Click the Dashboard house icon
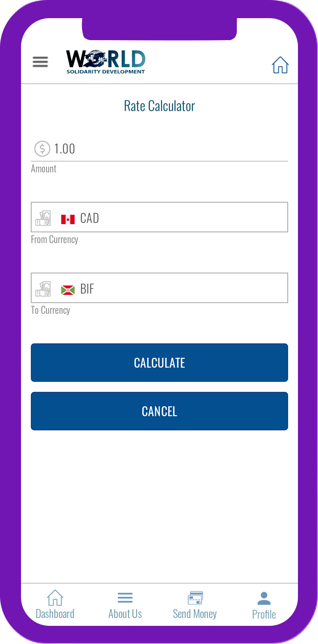The width and height of the screenshot is (318, 644). click(55, 598)
